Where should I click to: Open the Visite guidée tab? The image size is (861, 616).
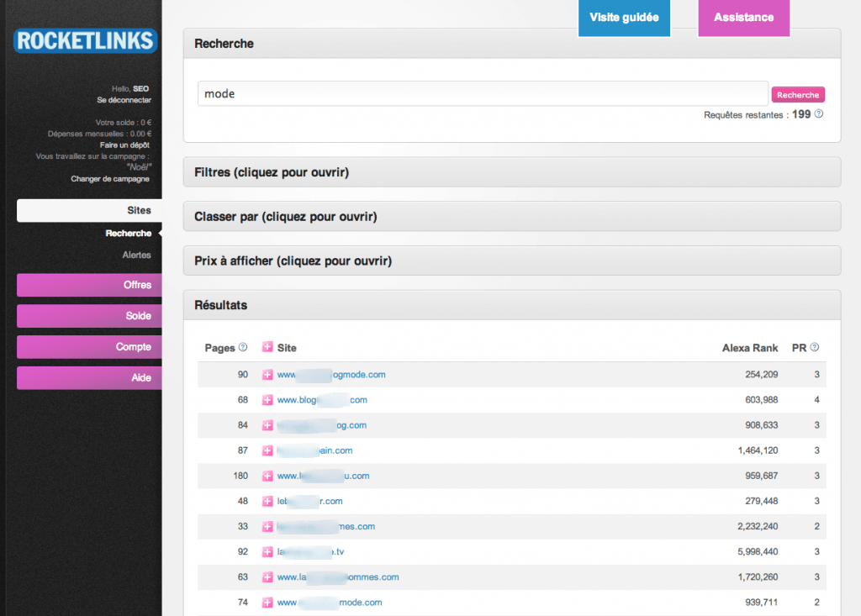coord(623,18)
